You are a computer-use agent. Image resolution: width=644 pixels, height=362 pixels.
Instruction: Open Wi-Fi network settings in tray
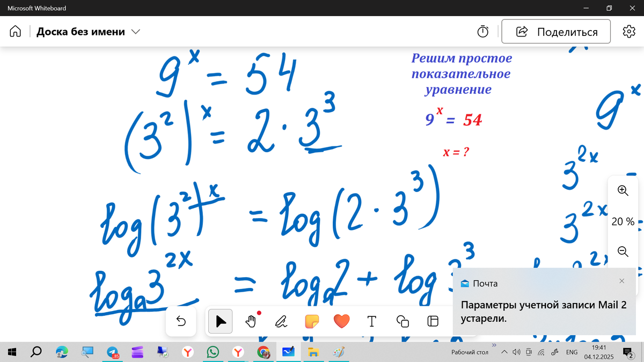(x=541, y=352)
